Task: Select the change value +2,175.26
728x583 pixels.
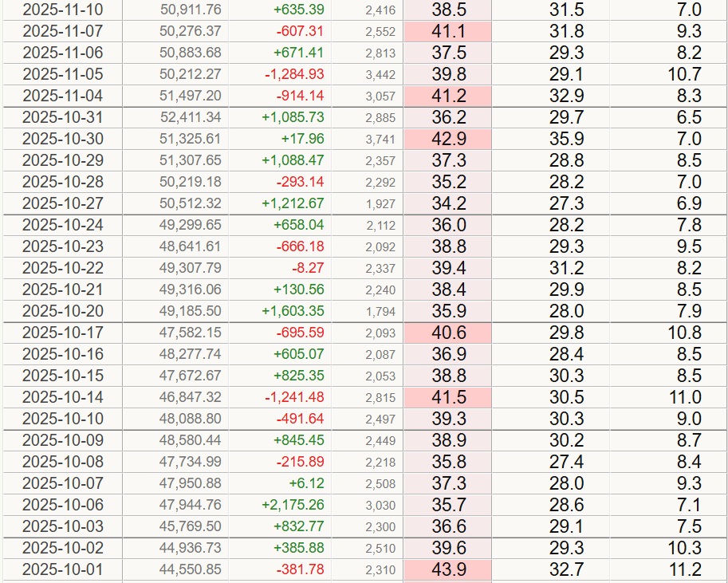Action: [x=293, y=505]
